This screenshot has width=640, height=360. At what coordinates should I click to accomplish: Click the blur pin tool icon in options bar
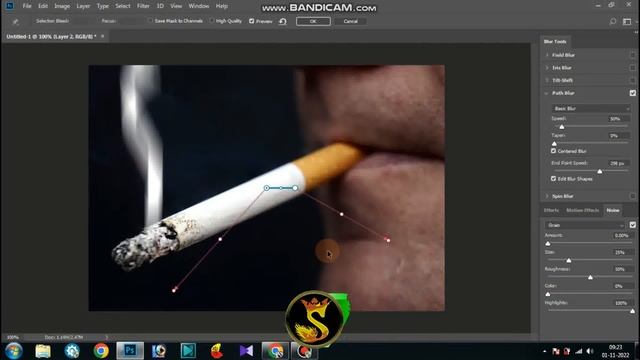tap(16, 22)
